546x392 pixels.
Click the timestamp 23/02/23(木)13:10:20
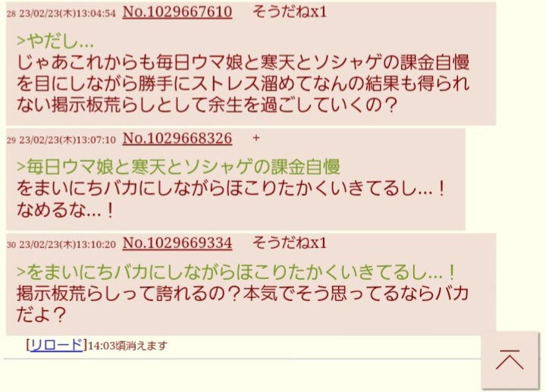[x=67, y=244]
